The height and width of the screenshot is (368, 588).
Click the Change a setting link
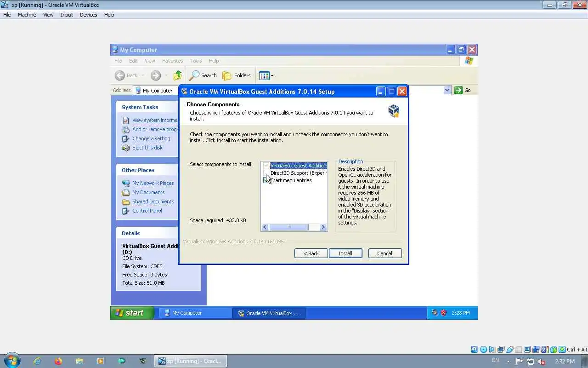pyautogui.click(x=151, y=138)
